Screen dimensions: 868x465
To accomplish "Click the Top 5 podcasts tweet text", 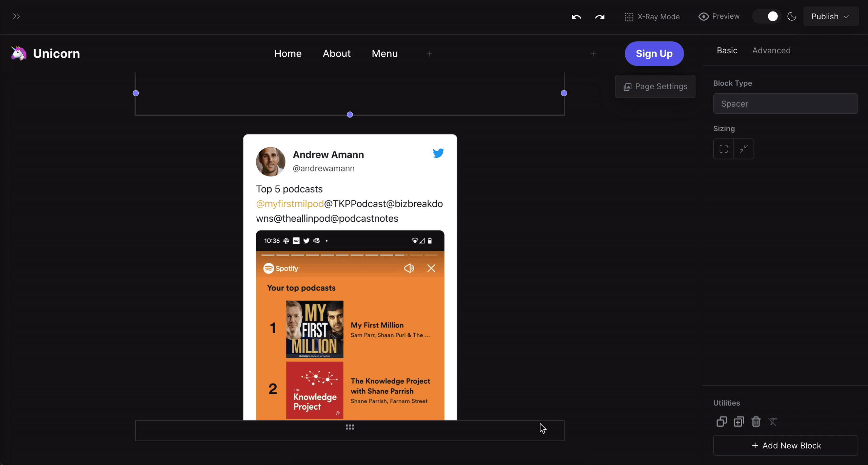I will pos(289,189).
